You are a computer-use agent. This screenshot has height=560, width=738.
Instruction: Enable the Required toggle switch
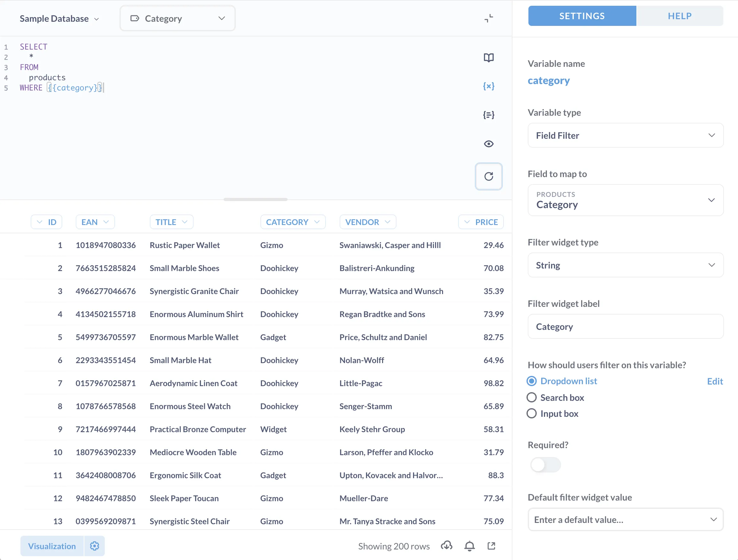point(545,464)
